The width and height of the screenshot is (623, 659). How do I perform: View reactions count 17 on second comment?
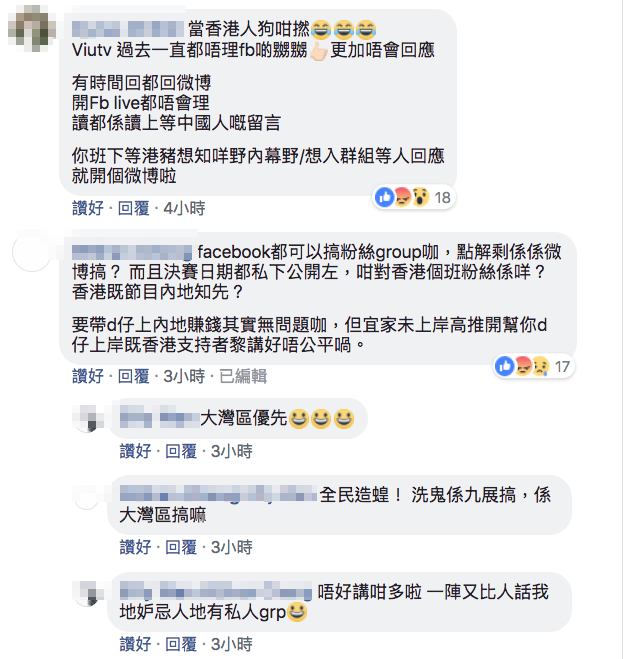tap(562, 366)
